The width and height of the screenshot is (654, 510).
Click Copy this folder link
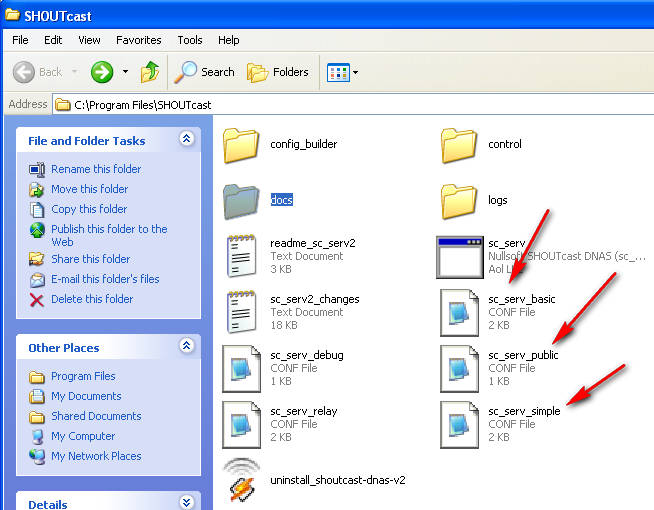click(89, 209)
